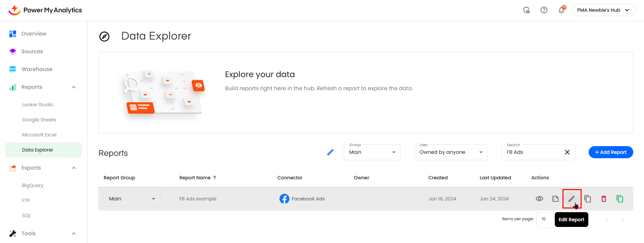Click the eye icon to view report
This screenshot has width=644, height=243.
[x=539, y=199]
